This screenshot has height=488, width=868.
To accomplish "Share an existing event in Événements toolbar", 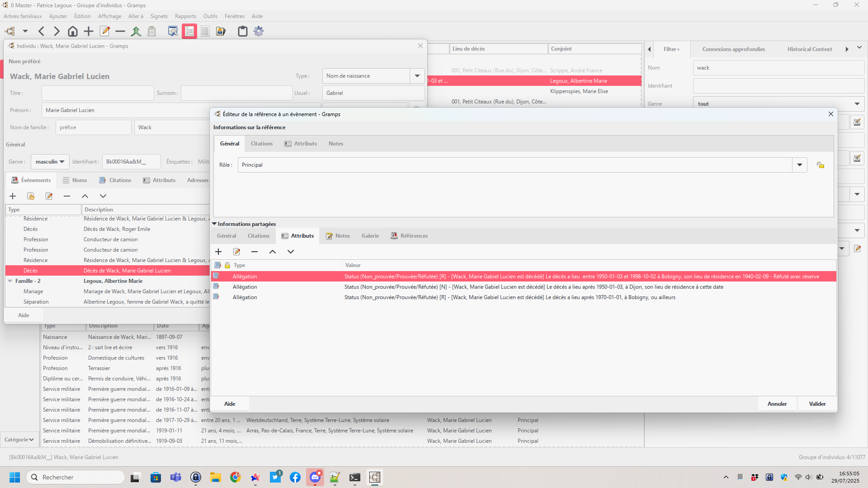I will [x=31, y=196].
